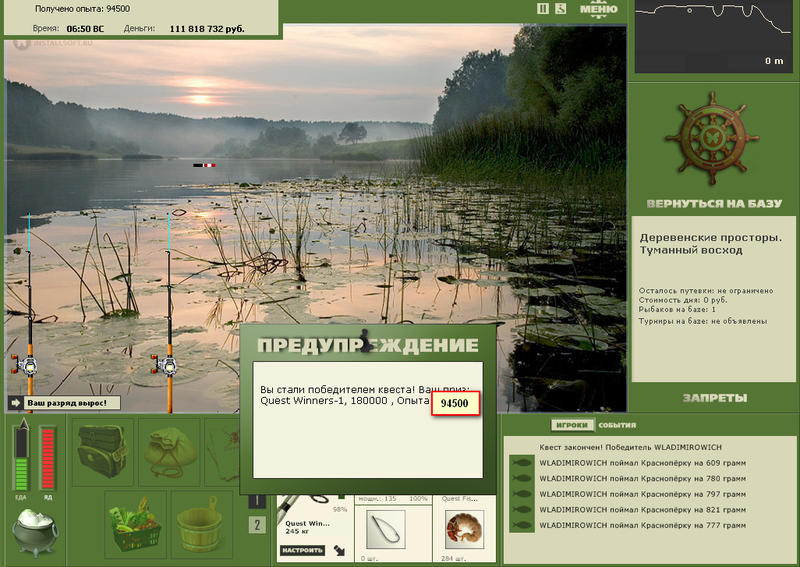This screenshot has width=800, height=567.
Task: Select the catch entry 'Краснопёрку на 777 грамм'
Action: coord(643,525)
